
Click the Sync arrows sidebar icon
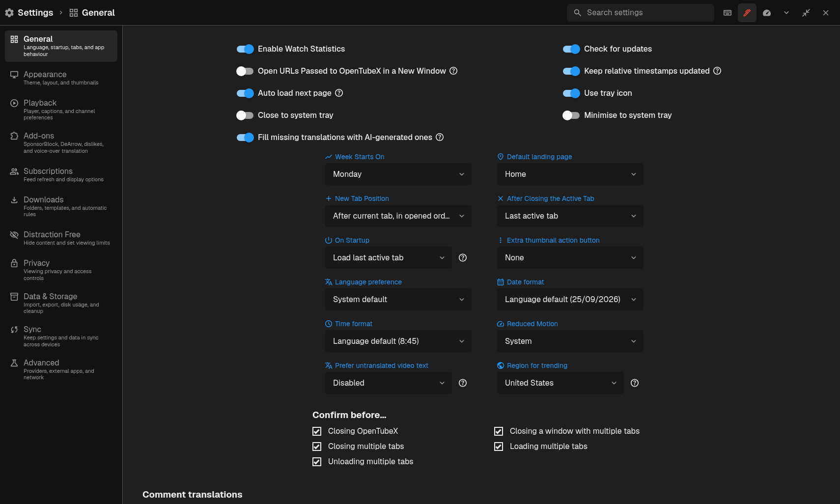(14, 330)
